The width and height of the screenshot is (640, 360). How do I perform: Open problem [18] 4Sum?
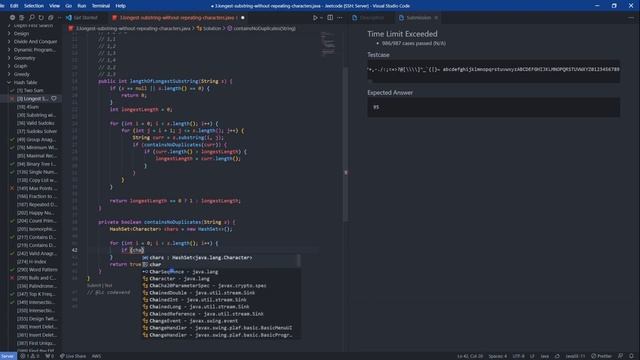(28, 107)
